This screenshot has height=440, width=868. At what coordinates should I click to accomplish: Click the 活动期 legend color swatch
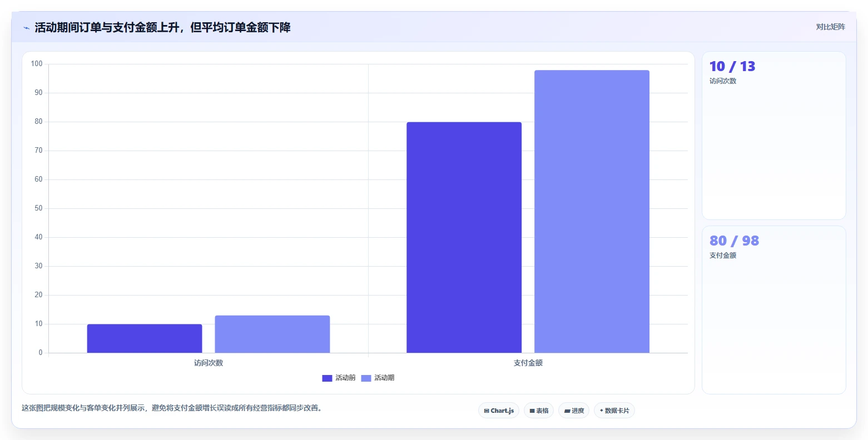366,378
